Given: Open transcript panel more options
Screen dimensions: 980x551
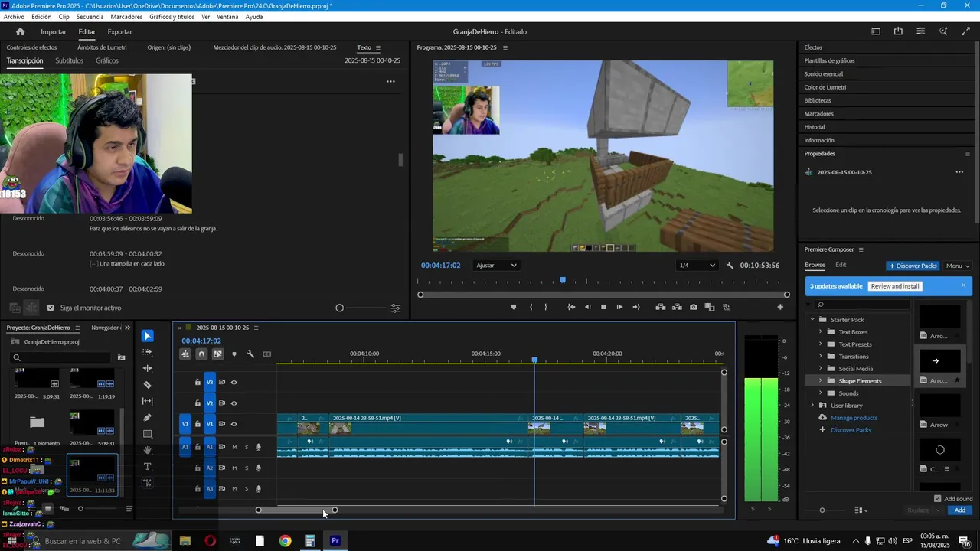Looking at the screenshot, I should [x=390, y=81].
